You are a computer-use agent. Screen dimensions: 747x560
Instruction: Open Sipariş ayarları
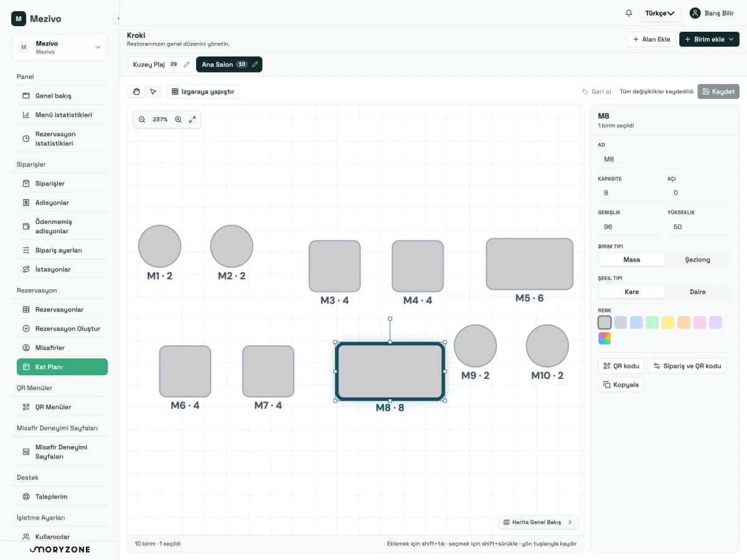coord(62,250)
